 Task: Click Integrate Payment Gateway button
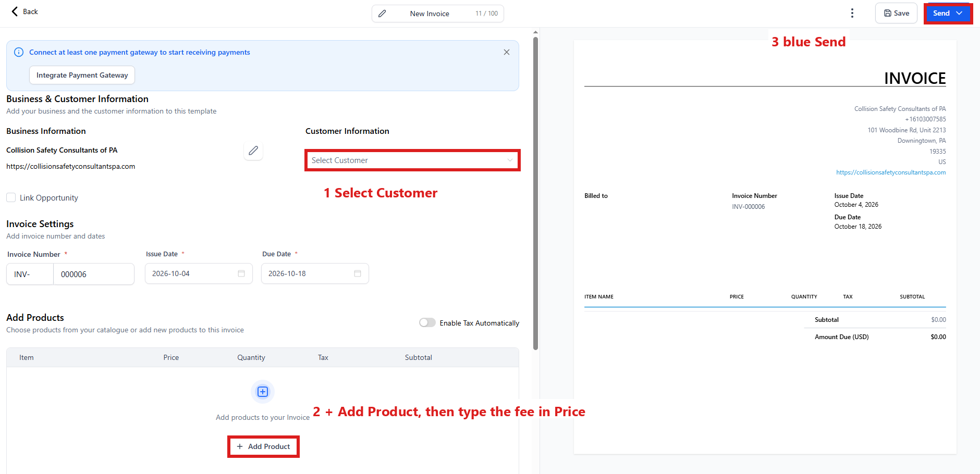pyautogui.click(x=82, y=75)
